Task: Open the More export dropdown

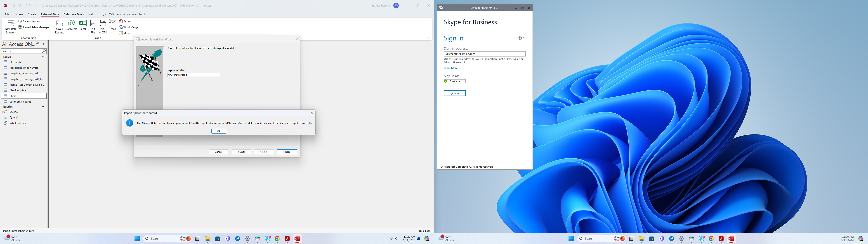Action: (125, 33)
